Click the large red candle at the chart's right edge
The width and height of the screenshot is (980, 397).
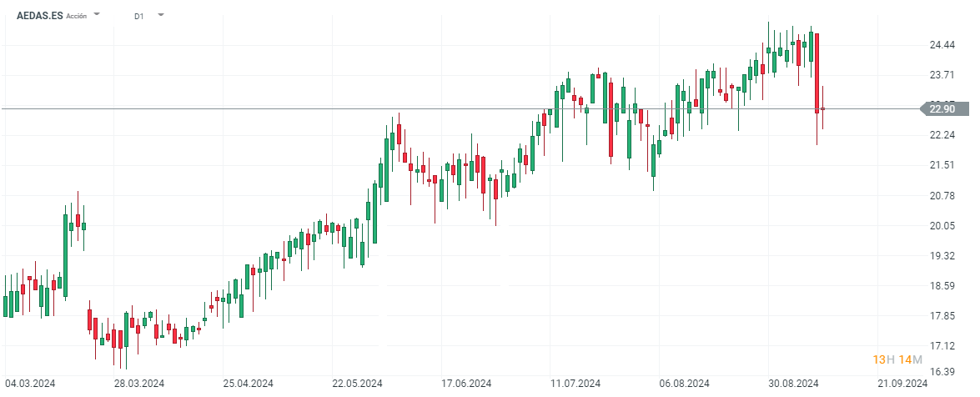point(817,71)
